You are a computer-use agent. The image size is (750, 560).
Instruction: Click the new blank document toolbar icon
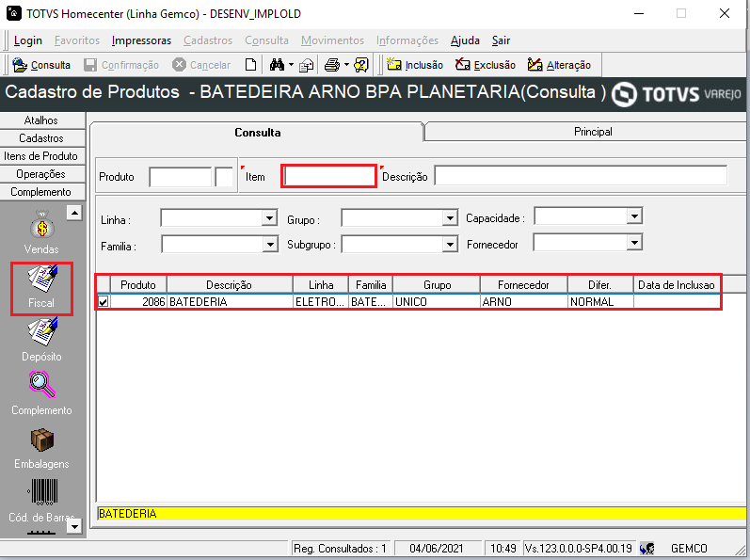coord(250,65)
